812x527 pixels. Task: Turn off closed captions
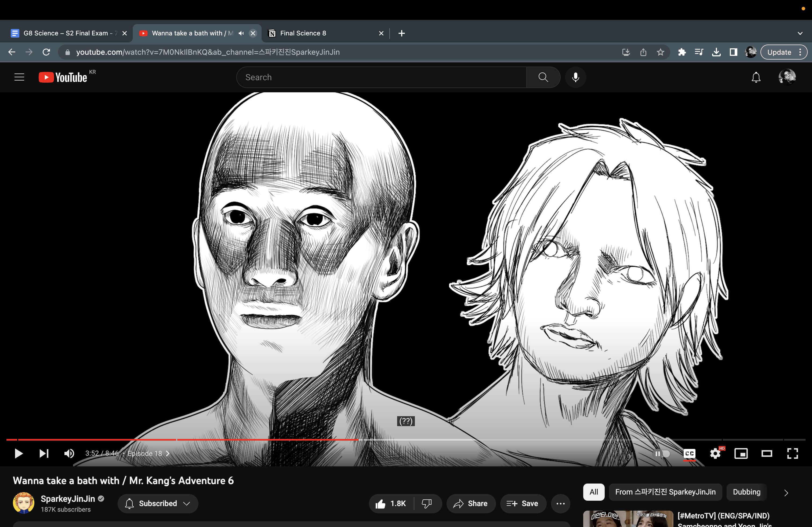coord(689,453)
